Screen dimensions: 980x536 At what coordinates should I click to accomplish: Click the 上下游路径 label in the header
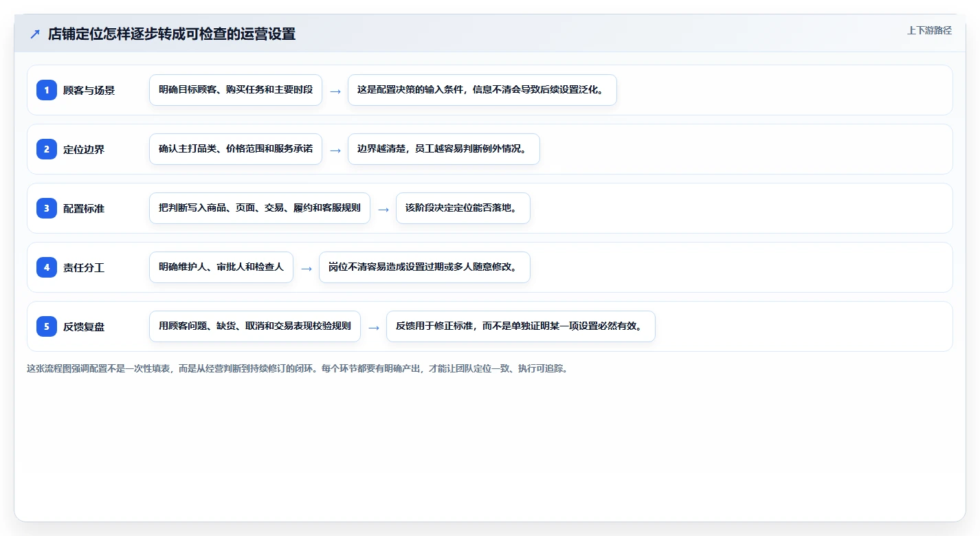pyautogui.click(x=929, y=30)
